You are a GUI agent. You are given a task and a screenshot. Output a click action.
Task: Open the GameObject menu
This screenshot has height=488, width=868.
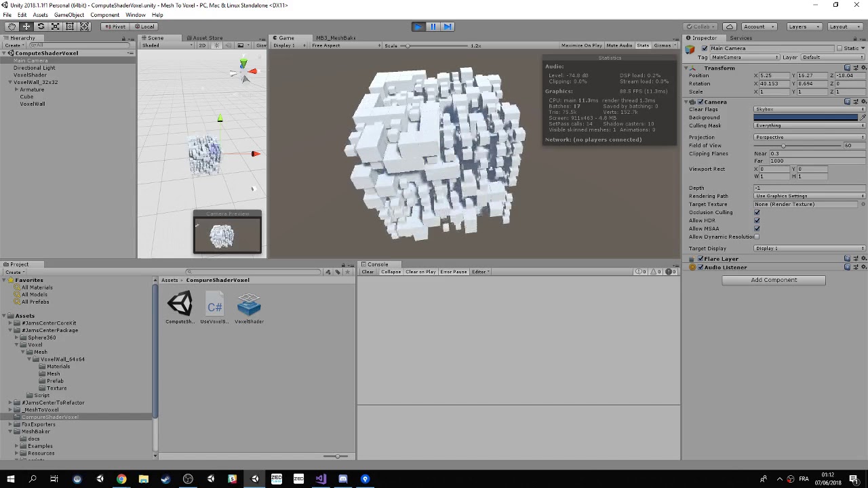69,15
